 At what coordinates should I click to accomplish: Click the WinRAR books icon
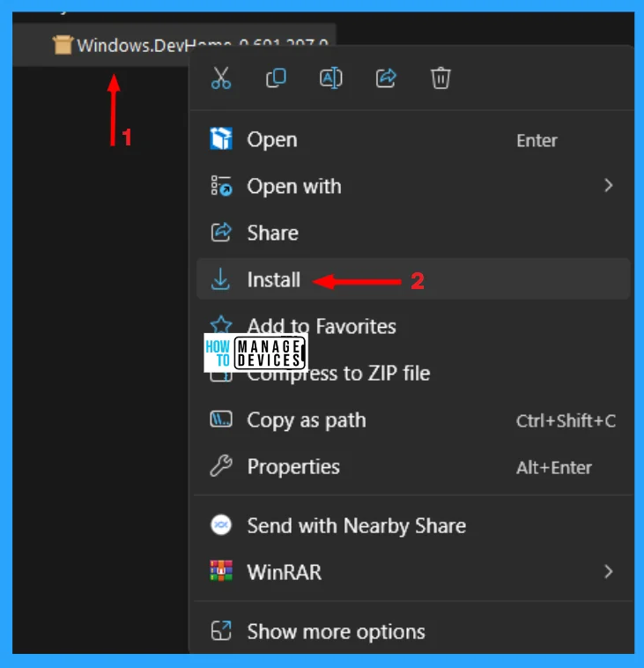[221, 571]
